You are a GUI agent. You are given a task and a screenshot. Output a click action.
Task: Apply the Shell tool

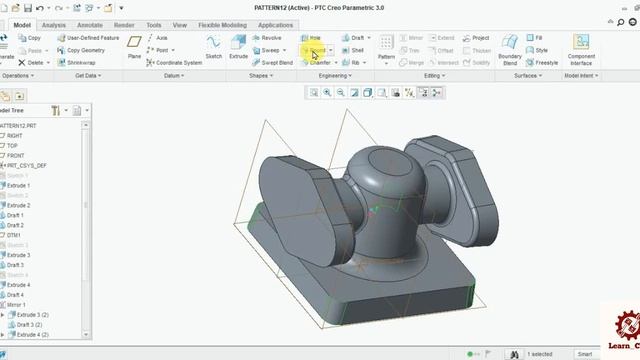click(x=353, y=50)
